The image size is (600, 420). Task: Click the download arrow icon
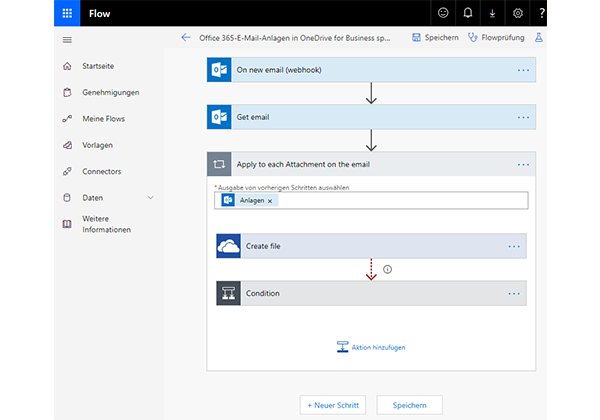[x=492, y=13]
